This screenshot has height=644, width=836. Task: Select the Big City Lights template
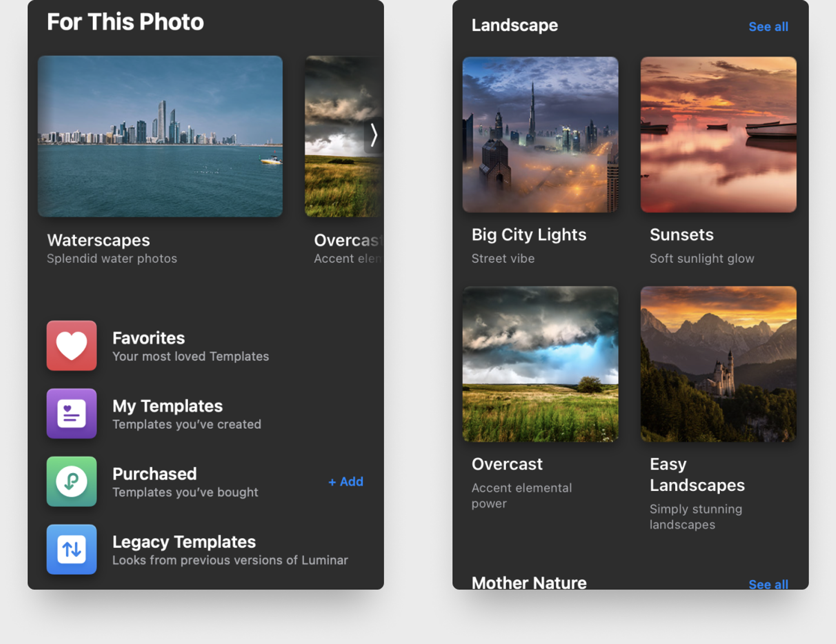(x=539, y=135)
